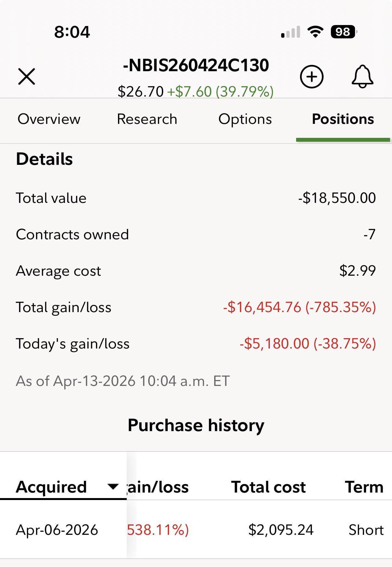This screenshot has width=392, height=567.
Task: Tap the $26.70 price quote line
Action: point(196,91)
